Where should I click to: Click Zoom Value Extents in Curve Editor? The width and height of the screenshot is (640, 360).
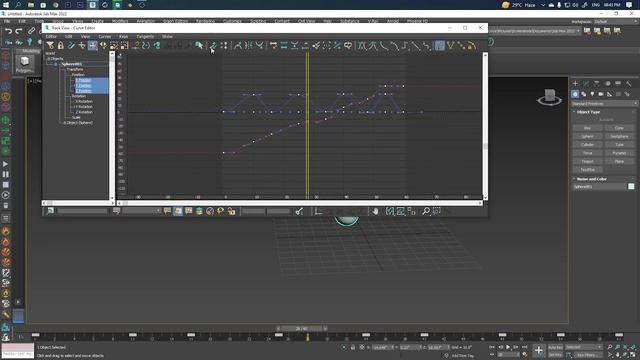tap(400, 211)
